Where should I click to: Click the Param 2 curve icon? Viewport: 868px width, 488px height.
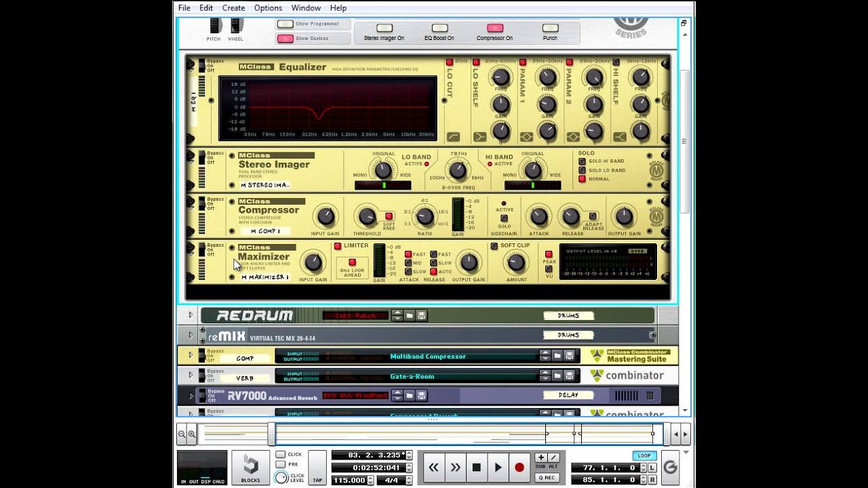coord(573,137)
